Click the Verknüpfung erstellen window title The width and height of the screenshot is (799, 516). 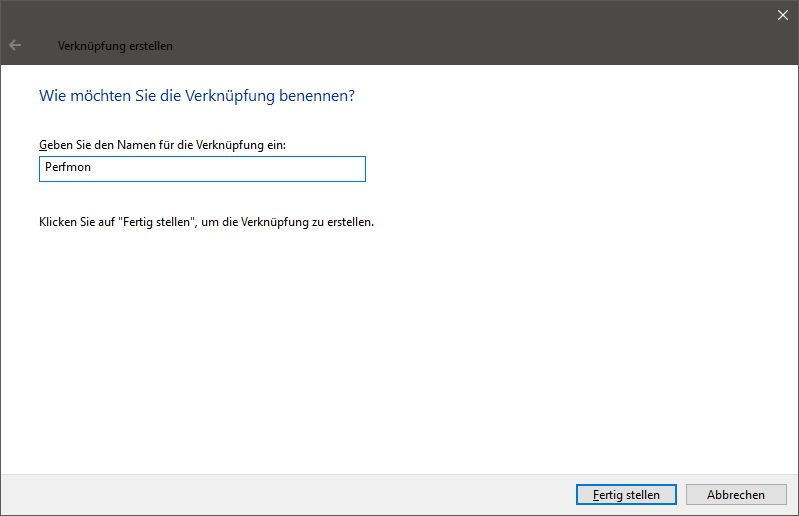point(115,46)
